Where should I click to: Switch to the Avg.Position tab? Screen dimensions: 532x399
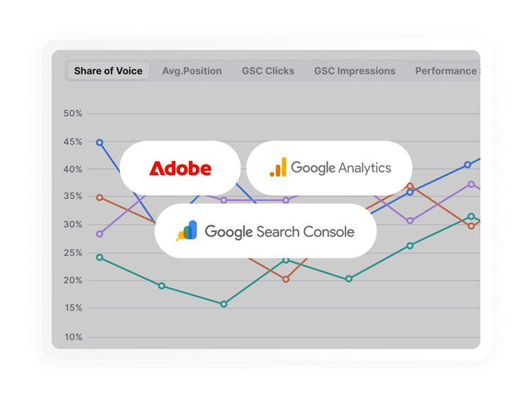(192, 71)
